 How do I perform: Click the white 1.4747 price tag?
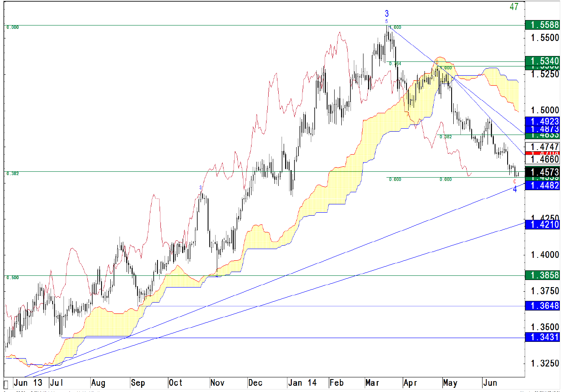pyautogui.click(x=542, y=146)
